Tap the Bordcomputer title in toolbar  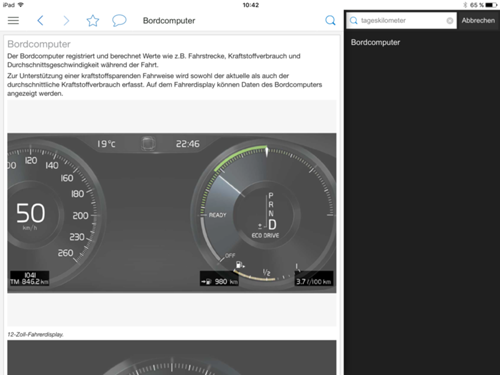click(x=169, y=21)
